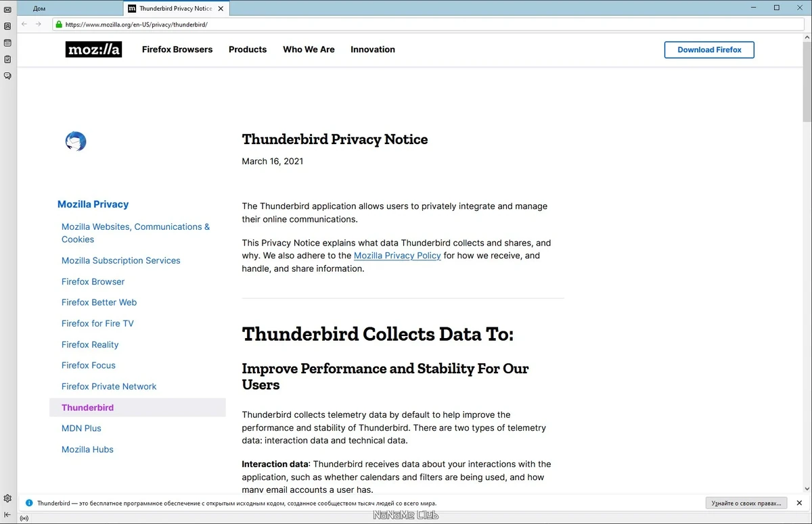Click the Thunderbird Collects Data To heading
This screenshot has width=812, height=524.
[378, 334]
